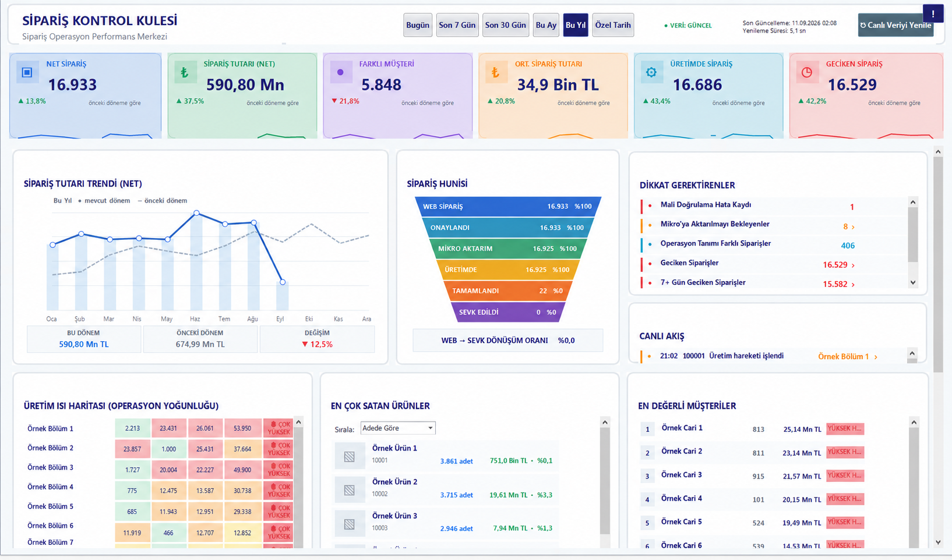The height and width of the screenshot is (560, 952).
Task: Click the Haz data point on trend chart
Action: [x=197, y=213]
